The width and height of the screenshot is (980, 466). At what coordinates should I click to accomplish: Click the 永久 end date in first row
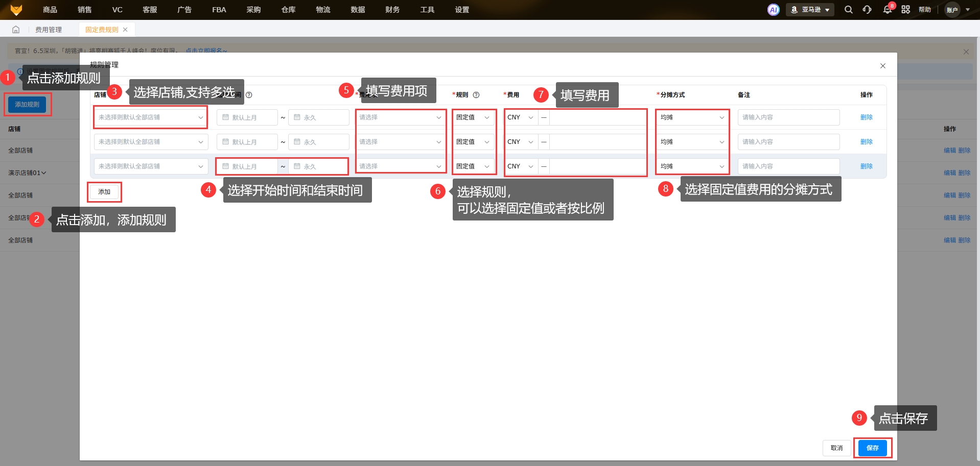click(x=319, y=117)
